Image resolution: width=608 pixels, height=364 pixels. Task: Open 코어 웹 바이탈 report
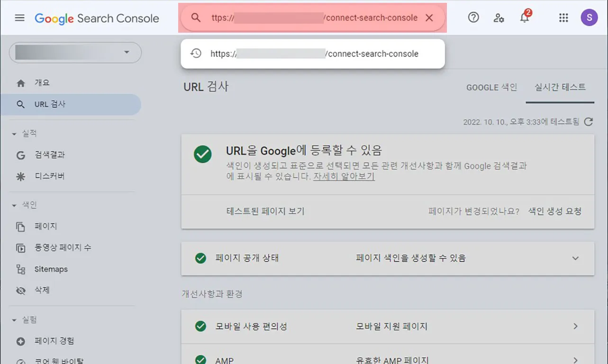pos(71,360)
